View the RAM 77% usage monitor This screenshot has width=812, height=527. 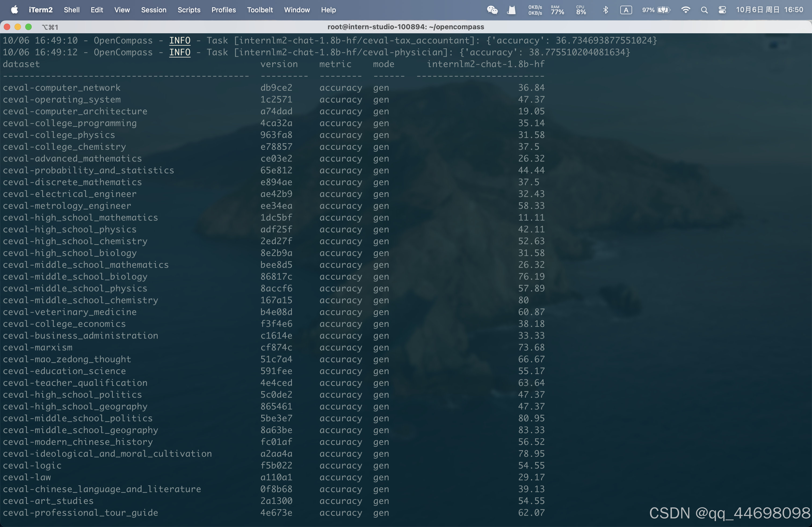pyautogui.click(x=557, y=10)
